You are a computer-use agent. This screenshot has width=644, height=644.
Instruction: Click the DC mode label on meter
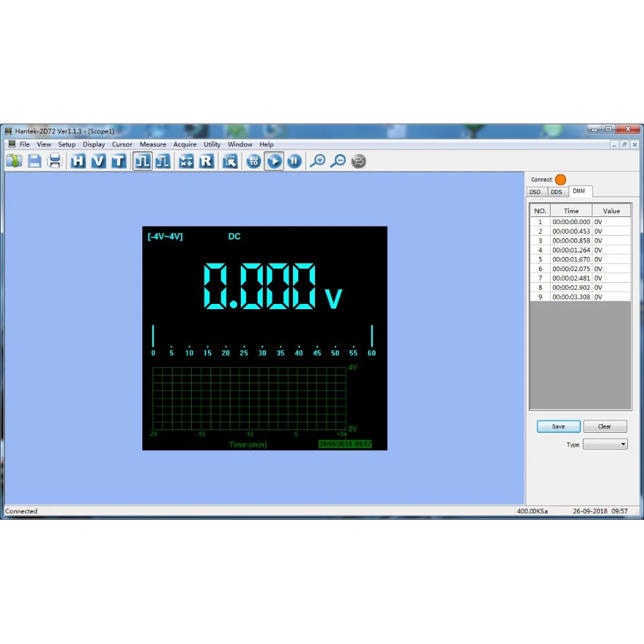(234, 236)
